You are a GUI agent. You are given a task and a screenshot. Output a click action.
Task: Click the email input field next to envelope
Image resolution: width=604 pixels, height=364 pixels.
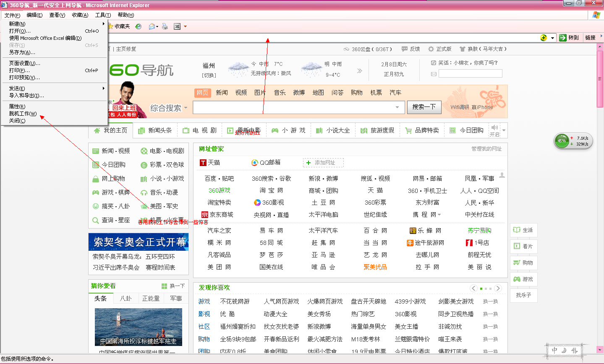[x=471, y=74]
